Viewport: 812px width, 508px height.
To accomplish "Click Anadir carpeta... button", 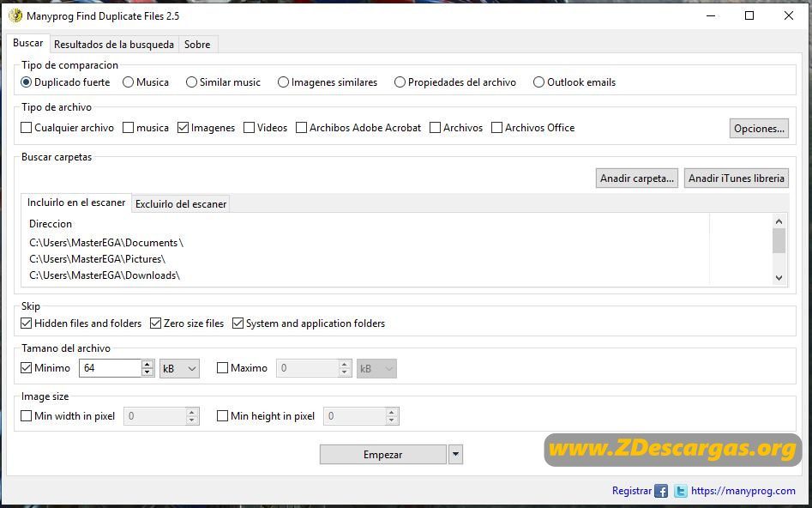I will (x=637, y=178).
